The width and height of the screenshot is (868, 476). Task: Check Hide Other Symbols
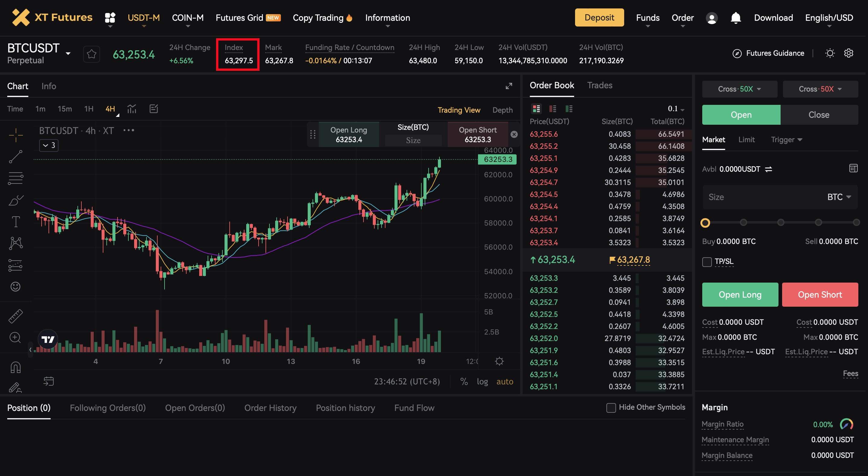click(x=611, y=408)
